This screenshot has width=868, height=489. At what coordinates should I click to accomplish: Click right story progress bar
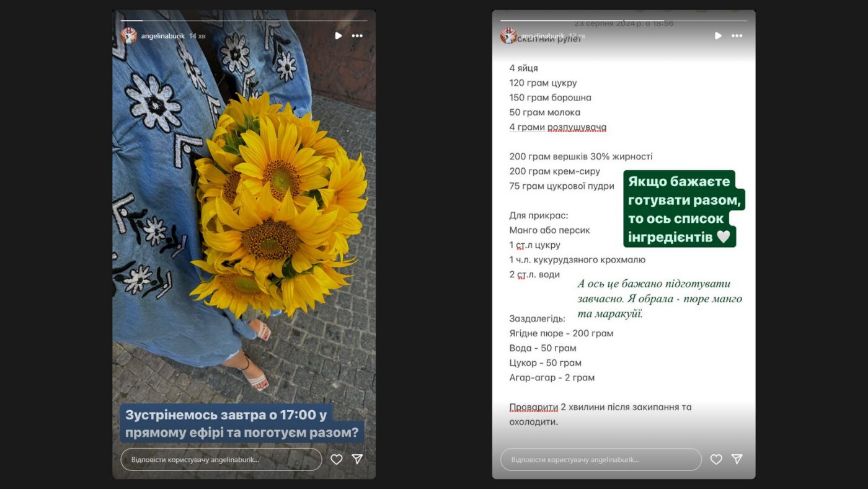click(624, 20)
